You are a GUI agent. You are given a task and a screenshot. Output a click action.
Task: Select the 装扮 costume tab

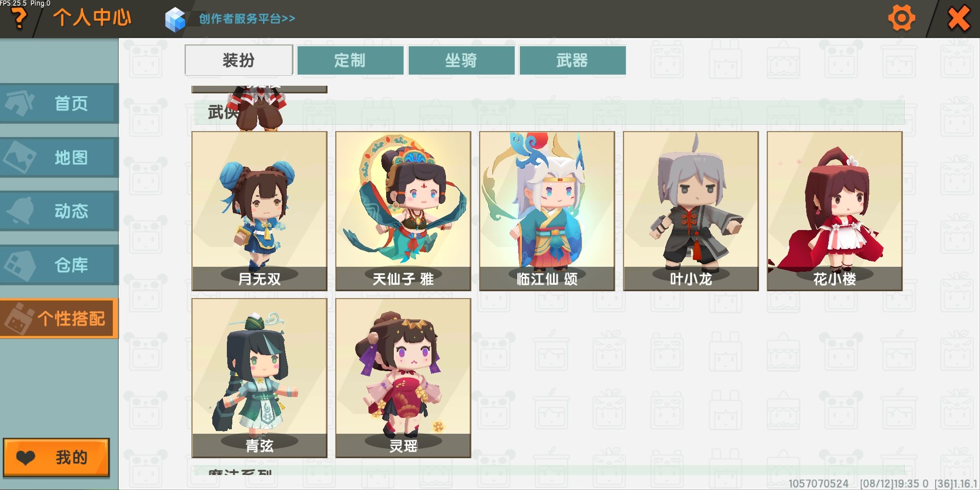[x=239, y=60]
